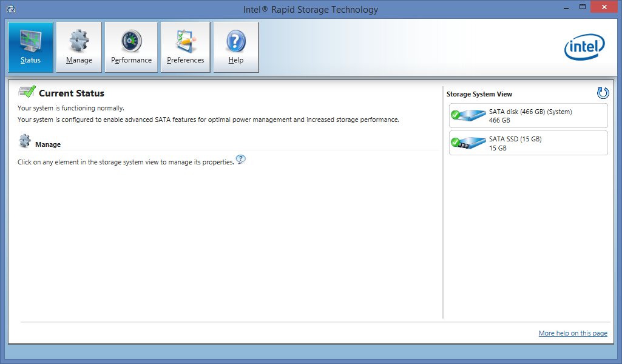Screen dimensions: 622x364
Task: Open More help on this page link
Action: click(573, 333)
